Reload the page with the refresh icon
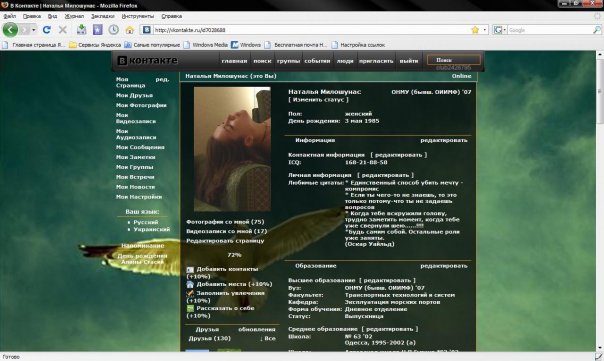Viewport: 604px width, 361px height. coord(47,30)
